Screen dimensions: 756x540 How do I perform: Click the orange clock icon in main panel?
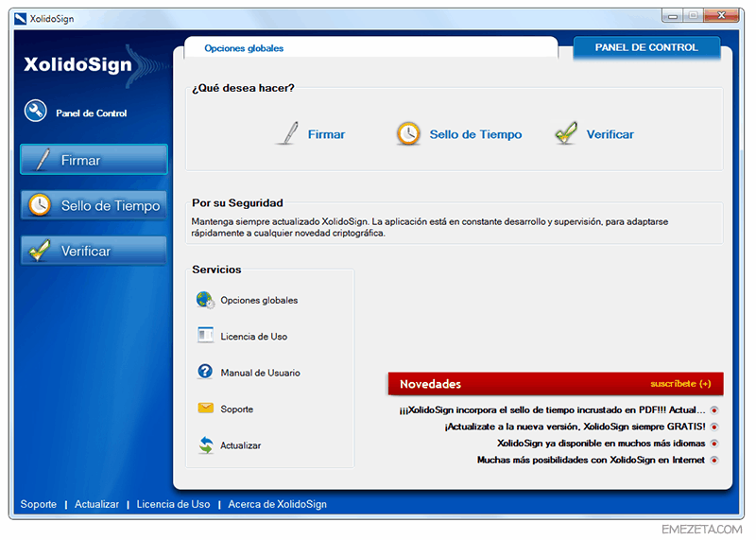[x=408, y=133]
